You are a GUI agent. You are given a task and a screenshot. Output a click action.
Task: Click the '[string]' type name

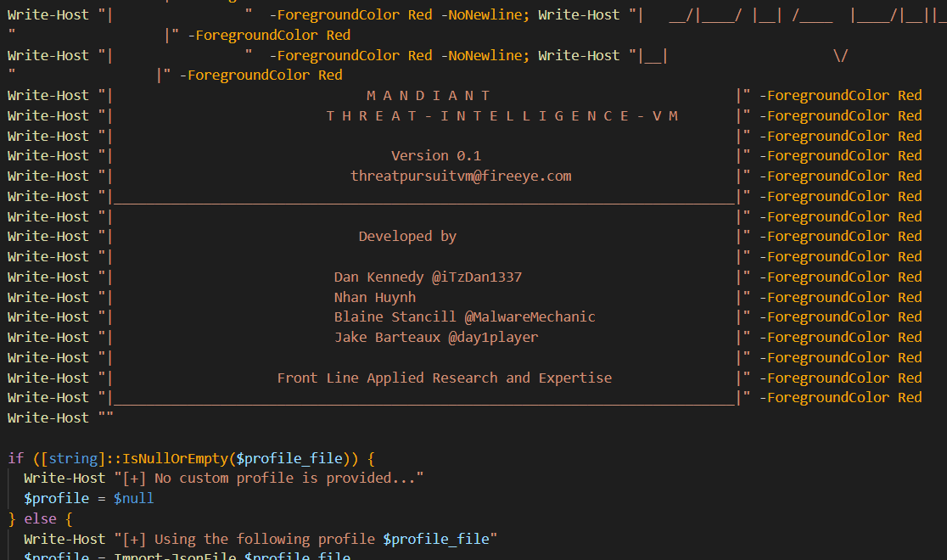pos(73,458)
